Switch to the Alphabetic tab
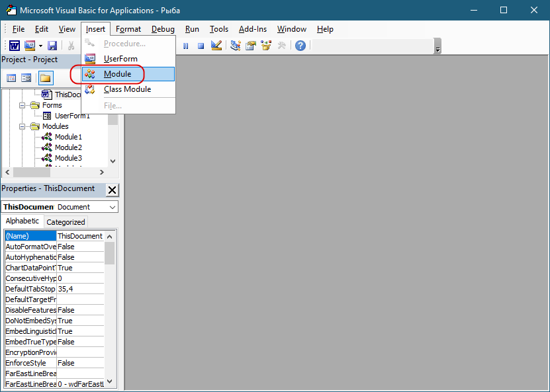The height and width of the screenshot is (392, 550). 22,221
